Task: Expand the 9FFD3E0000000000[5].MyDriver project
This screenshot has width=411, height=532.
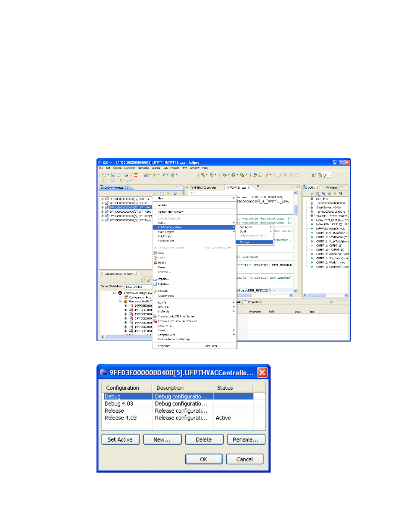Action: click(x=102, y=199)
